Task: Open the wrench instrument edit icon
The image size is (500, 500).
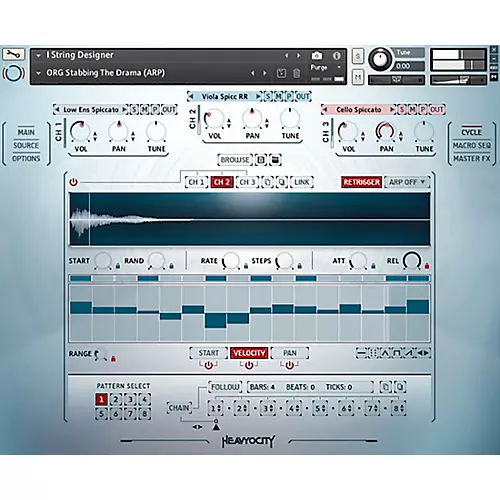Action: [x=13, y=54]
